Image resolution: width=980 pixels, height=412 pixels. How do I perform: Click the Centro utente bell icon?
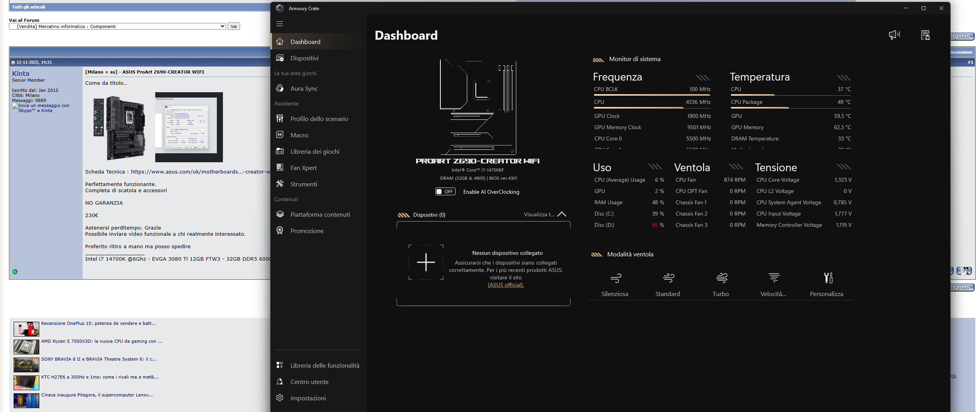[x=280, y=382]
